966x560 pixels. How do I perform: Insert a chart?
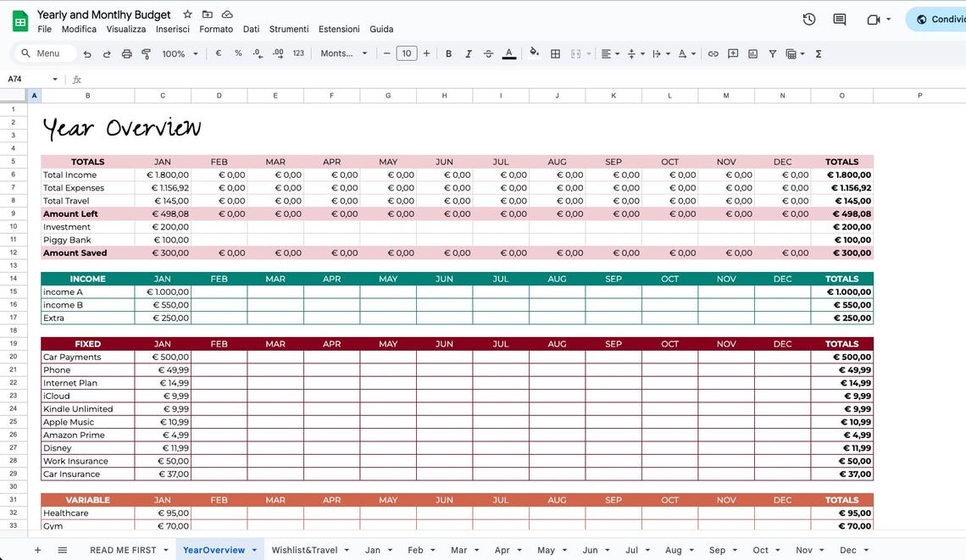(x=752, y=53)
